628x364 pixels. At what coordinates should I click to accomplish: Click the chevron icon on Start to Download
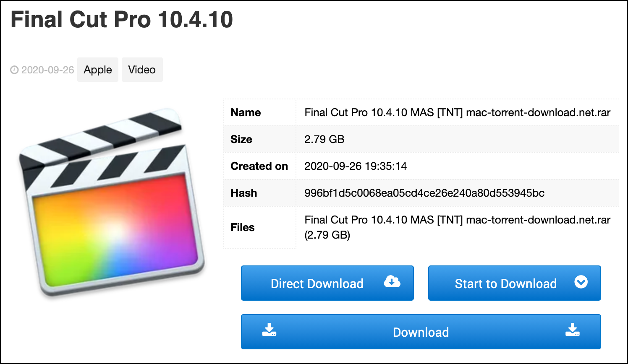coord(581,282)
